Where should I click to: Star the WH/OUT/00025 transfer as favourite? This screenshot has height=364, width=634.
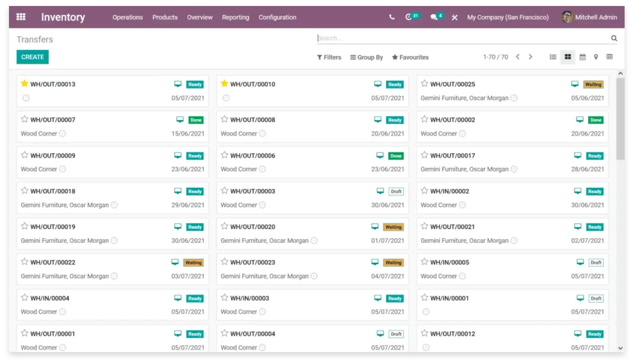tap(424, 84)
